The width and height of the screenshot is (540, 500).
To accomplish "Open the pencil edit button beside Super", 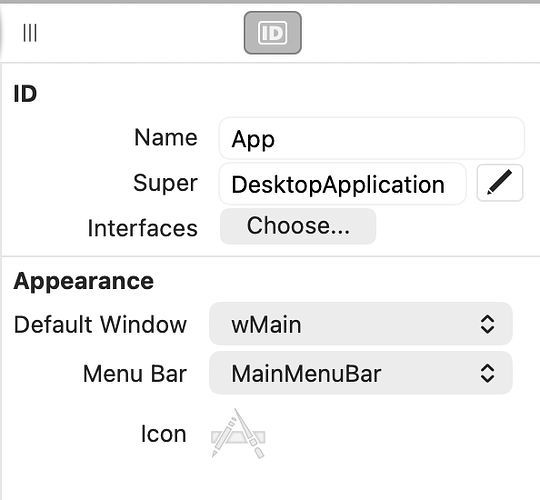I will tap(500, 183).
